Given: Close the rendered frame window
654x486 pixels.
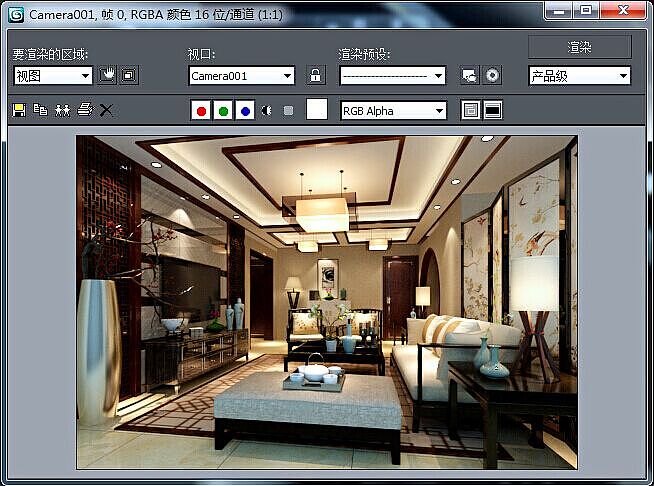Looking at the screenshot, I should 623,10.
